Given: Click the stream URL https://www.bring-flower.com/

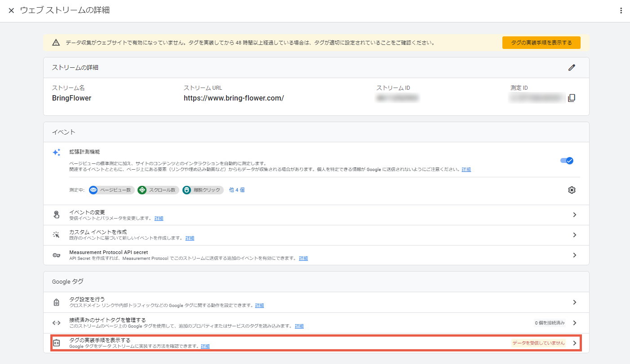Looking at the screenshot, I should (234, 98).
